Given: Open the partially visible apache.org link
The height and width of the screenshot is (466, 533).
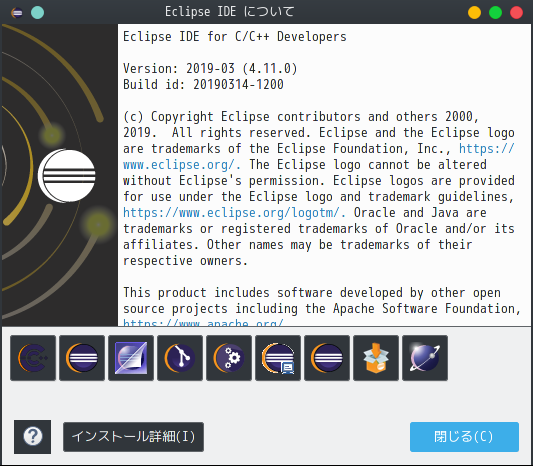Looking at the screenshot, I should point(203,322).
